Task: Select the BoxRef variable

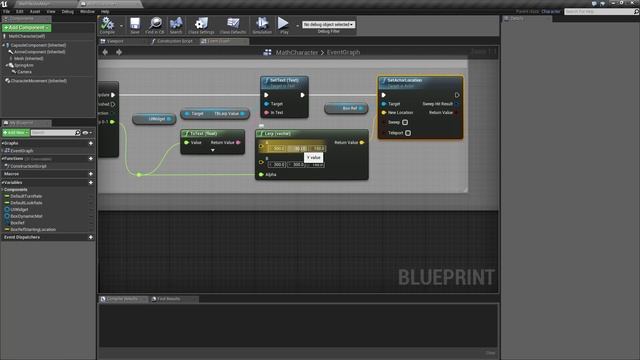Action: coord(18,223)
